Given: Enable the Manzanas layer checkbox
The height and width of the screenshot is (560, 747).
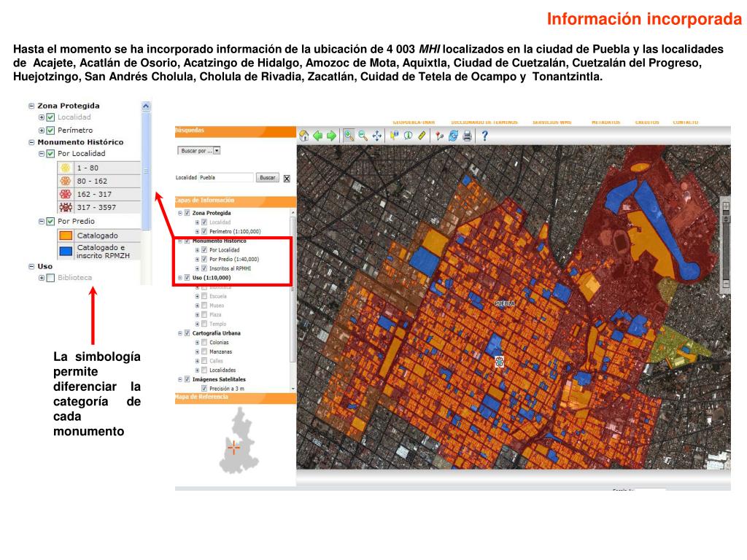Looking at the screenshot, I should [204, 351].
